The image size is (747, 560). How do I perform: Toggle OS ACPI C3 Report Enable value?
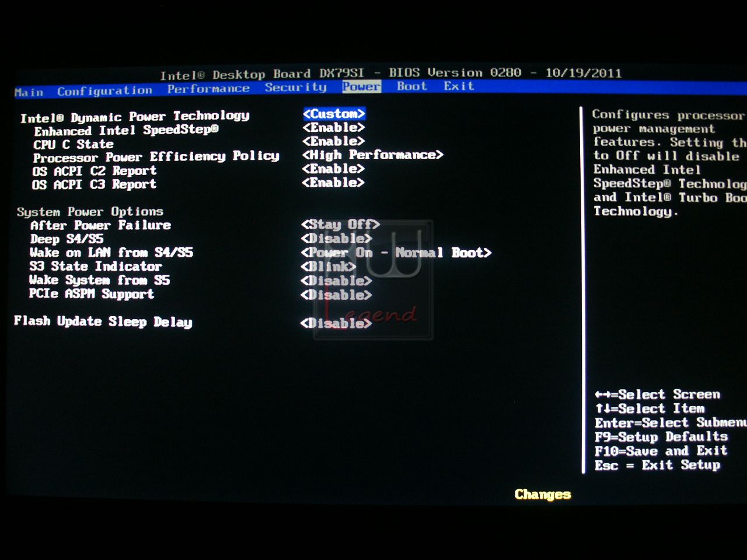point(333,183)
